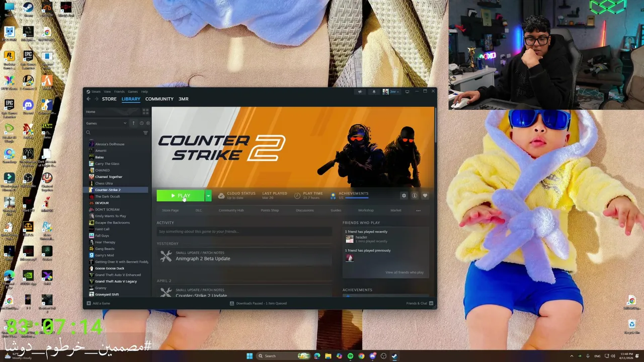The image size is (644, 362).
Task: Open advanced filters next to library search
Action: pyautogui.click(x=145, y=133)
